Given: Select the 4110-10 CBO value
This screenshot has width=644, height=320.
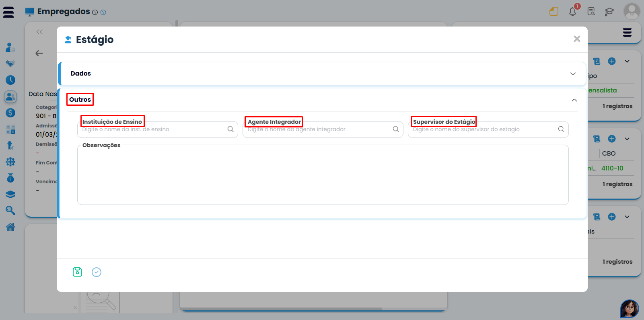Looking at the screenshot, I should pos(612,168).
